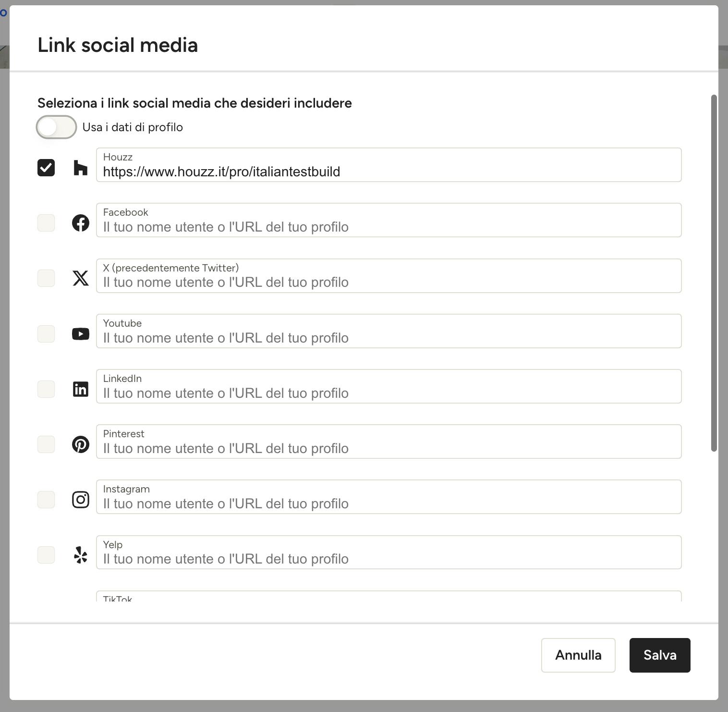Click the Instagram logo icon
The height and width of the screenshot is (712, 728).
[81, 500]
